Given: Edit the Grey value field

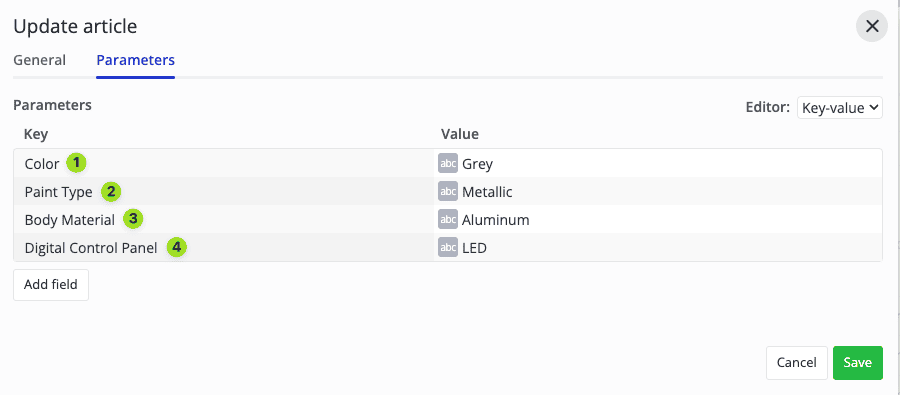Looking at the screenshot, I should [658, 164].
